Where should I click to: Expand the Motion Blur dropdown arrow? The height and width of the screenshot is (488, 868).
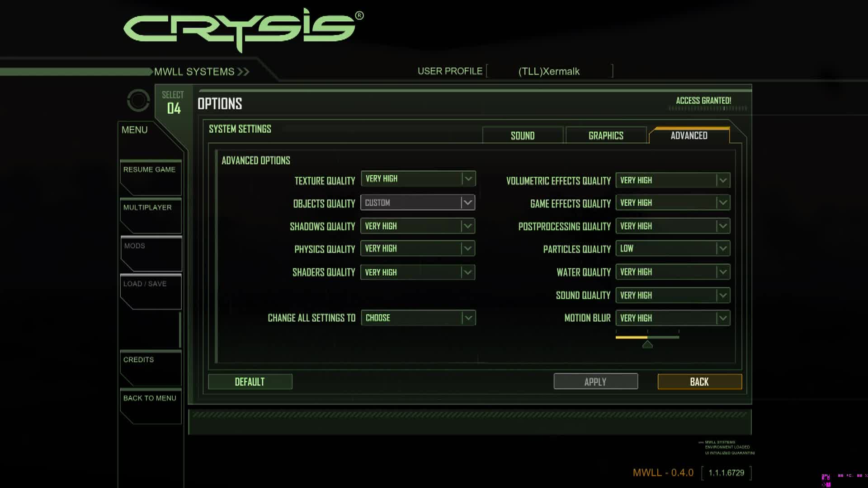tap(723, 318)
